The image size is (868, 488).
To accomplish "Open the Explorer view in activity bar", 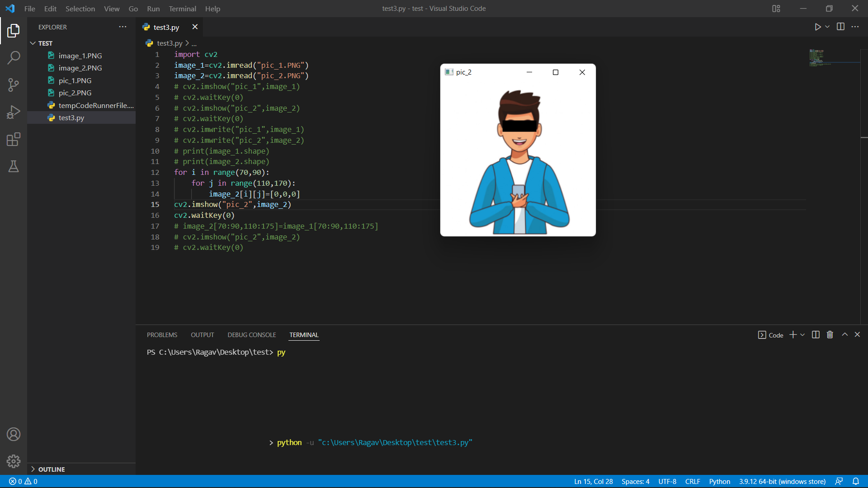I will click(x=14, y=31).
